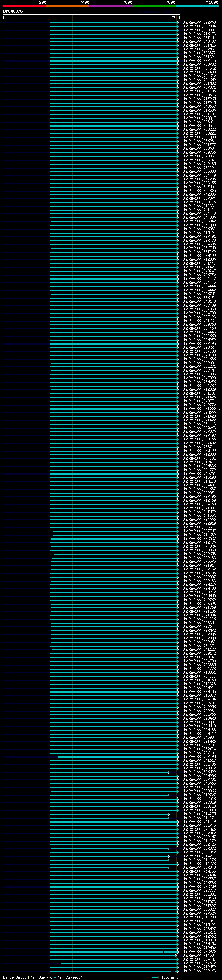The height and width of the screenshot is (980, 222).
Task: Select the label UniRef100_A4F3R4
Action: pyautogui.click(x=199, y=546)
